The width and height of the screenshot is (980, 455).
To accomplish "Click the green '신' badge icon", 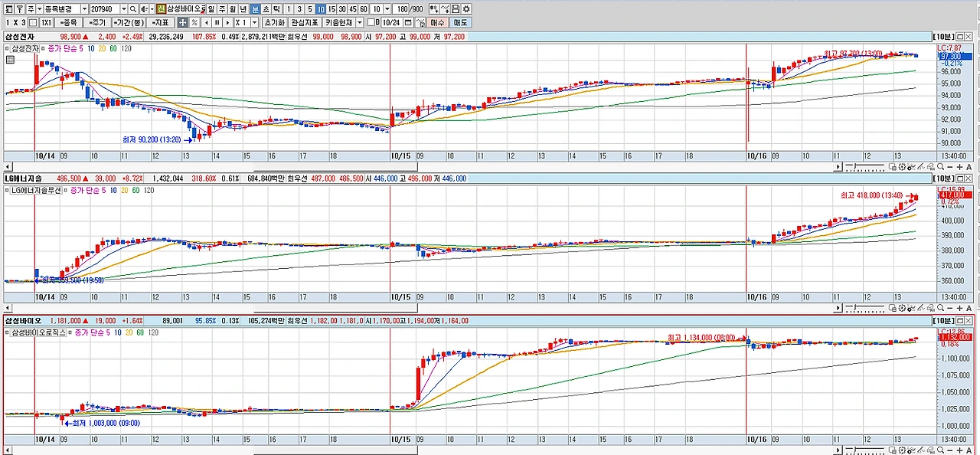I will tap(161, 8).
